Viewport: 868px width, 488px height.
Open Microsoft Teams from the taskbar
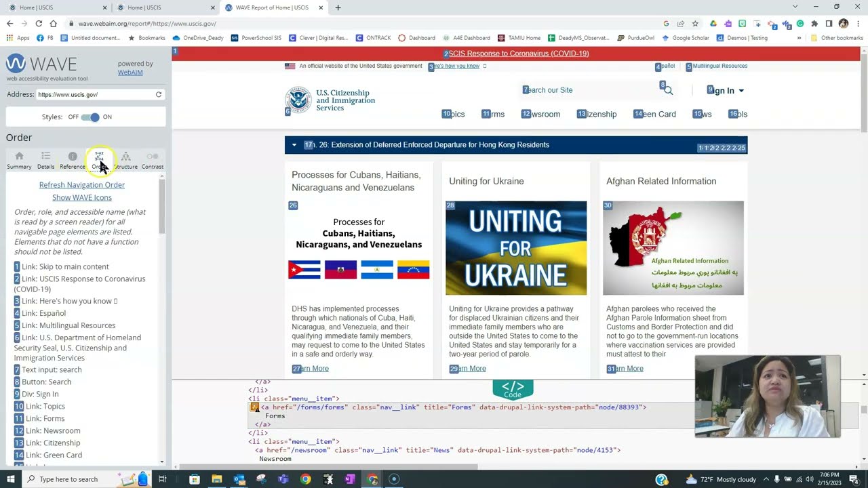tap(283, 479)
